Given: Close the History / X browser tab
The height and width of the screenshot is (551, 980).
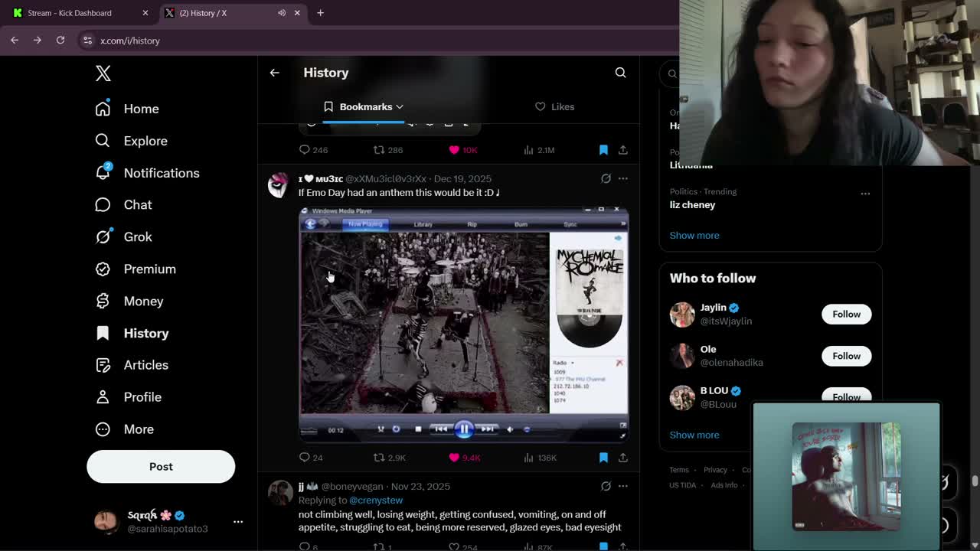Looking at the screenshot, I should (297, 13).
